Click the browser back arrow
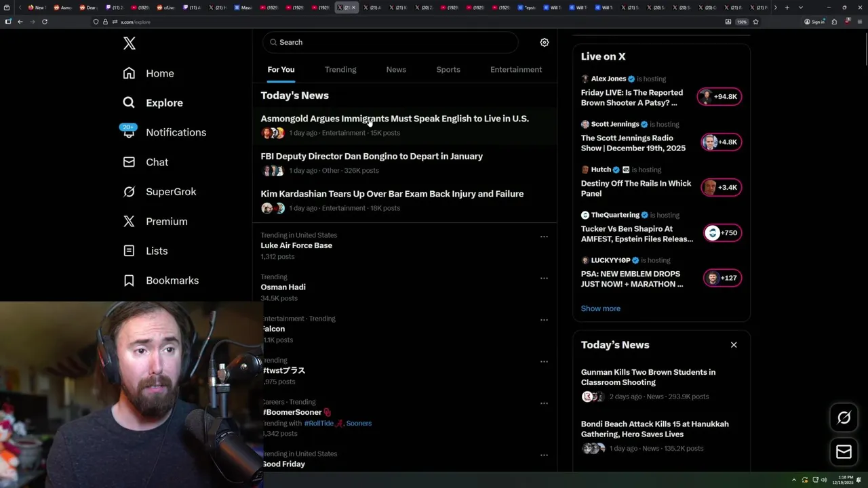The height and width of the screenshot is (488, 868). (x=20, y=22)
